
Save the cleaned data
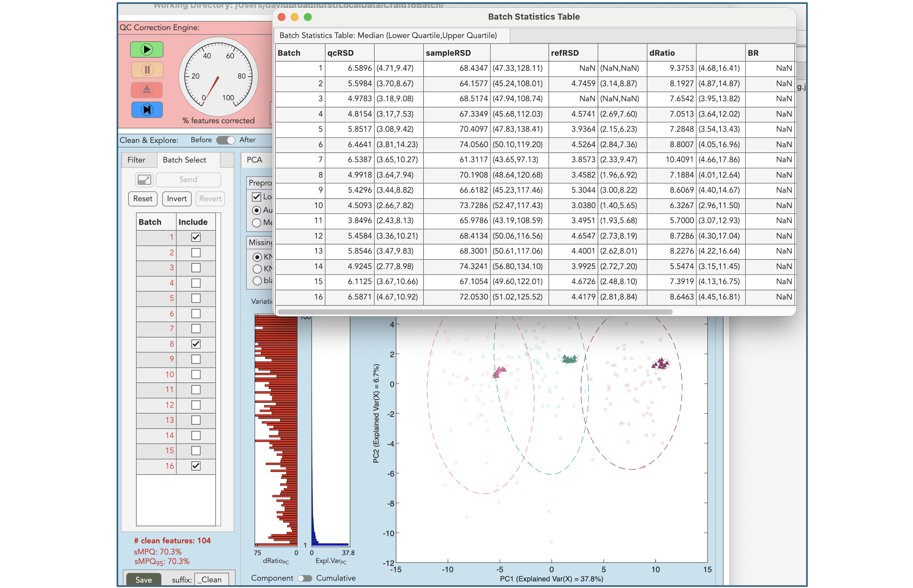[x=143, y=579]
